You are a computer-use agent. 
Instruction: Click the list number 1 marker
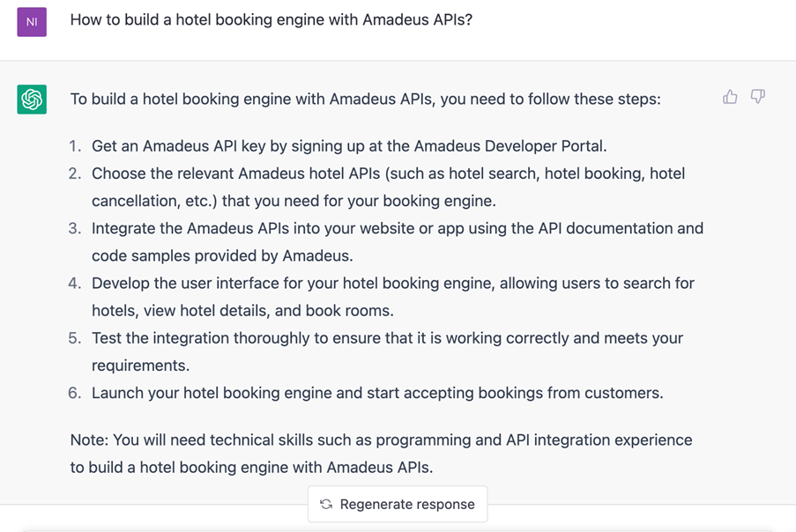[75, 146]
